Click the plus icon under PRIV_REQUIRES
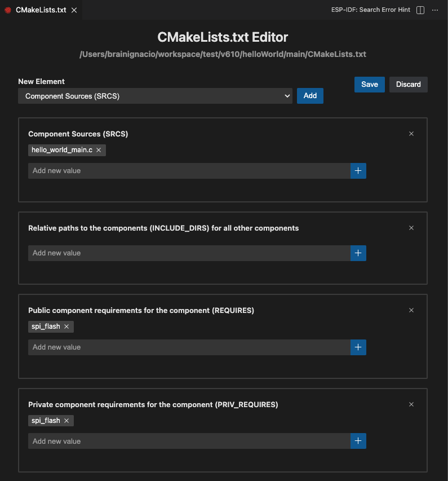 click(x=358, y=441)
